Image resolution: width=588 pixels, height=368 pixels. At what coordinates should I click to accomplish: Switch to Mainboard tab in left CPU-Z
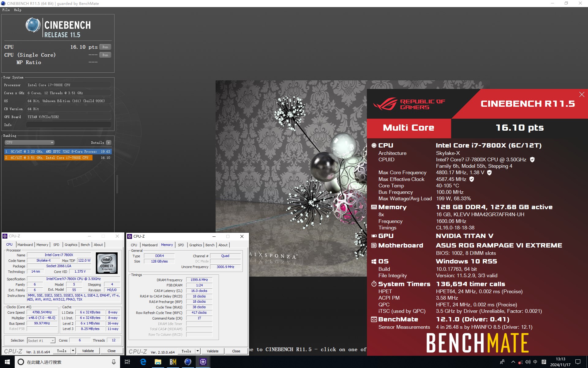click(x=25, y=245)
